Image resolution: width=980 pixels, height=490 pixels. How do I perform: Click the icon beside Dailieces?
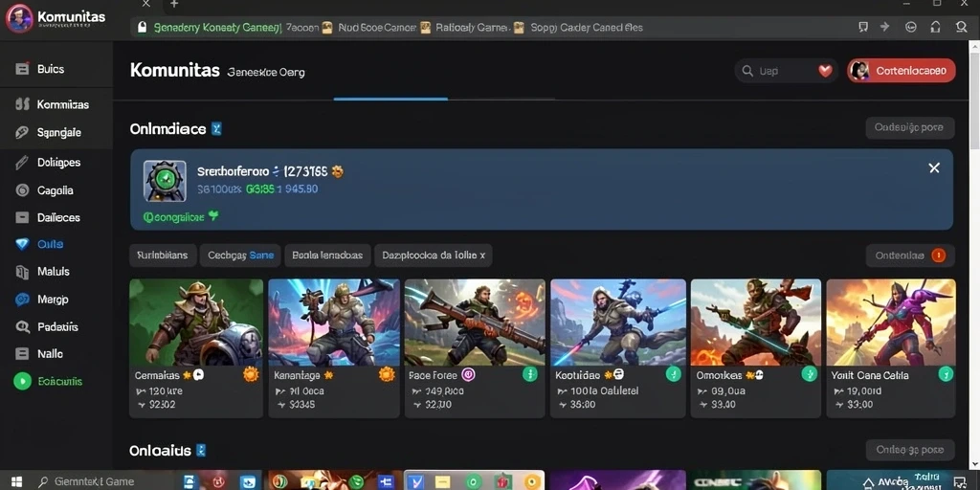click(22, 217)
